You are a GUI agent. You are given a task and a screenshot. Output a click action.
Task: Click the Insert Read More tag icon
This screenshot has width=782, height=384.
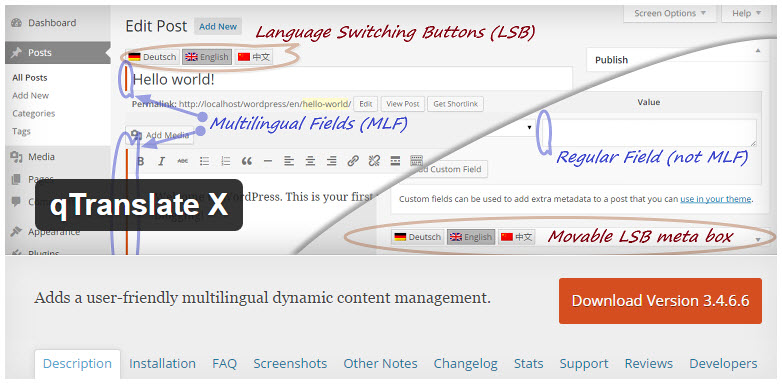point(395,161)
